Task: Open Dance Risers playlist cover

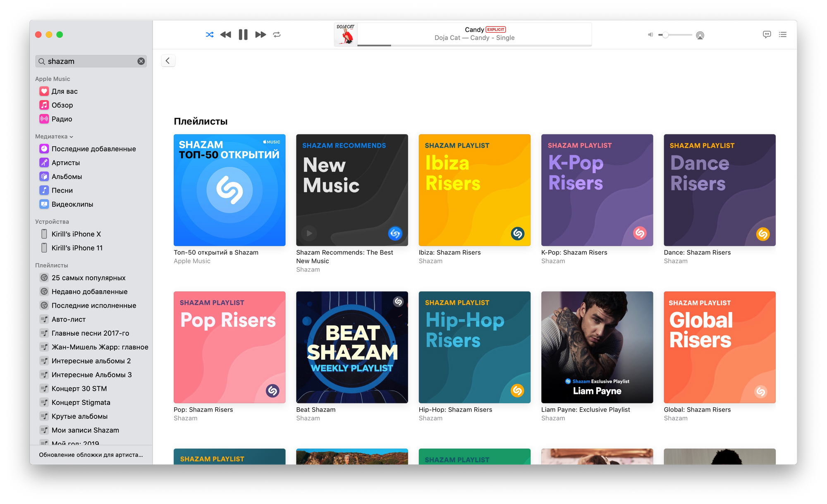Action: click(x=719, y=190)
